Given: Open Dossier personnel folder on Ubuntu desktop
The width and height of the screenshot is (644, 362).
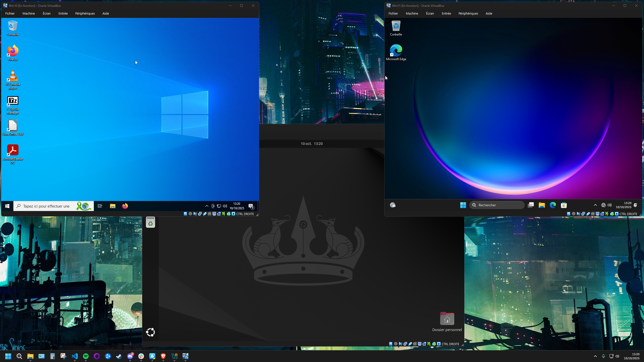Looking at the screenshot, I should [447, 319].
